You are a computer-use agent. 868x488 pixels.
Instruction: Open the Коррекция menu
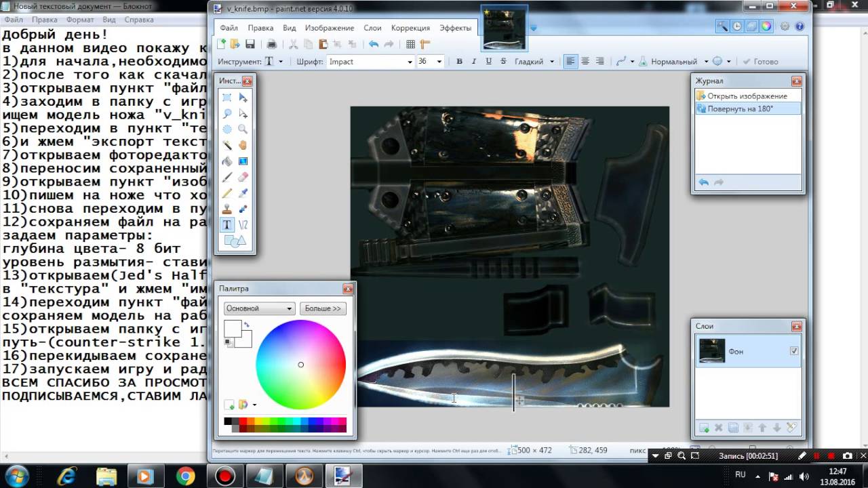point(410,28)
